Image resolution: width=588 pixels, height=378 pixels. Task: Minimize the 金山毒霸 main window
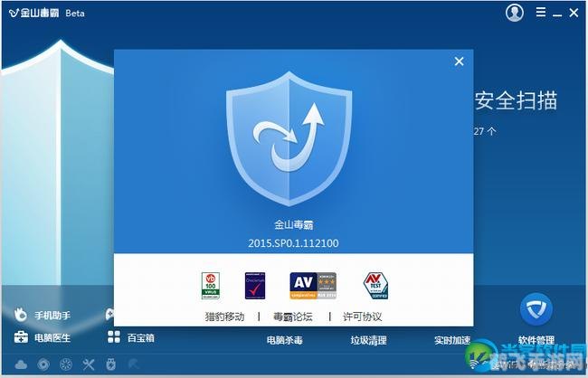click(557, 14)
